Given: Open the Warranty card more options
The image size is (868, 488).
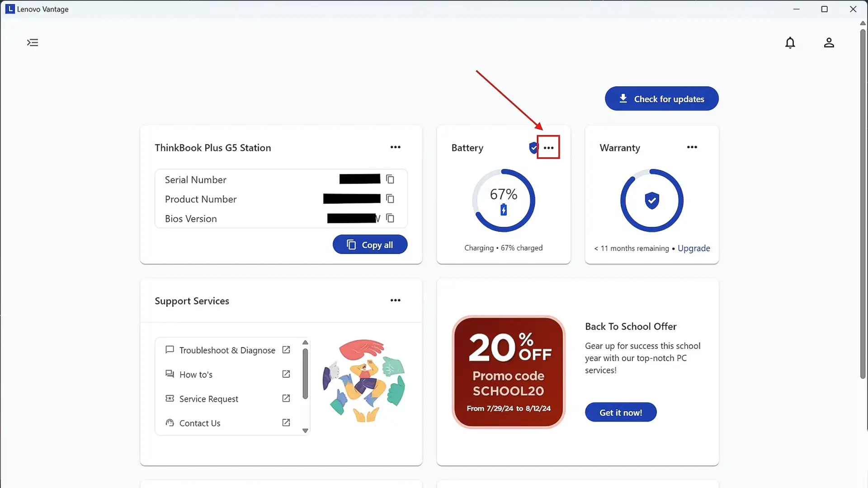Looking at the screenshot, I should point(692,147).
